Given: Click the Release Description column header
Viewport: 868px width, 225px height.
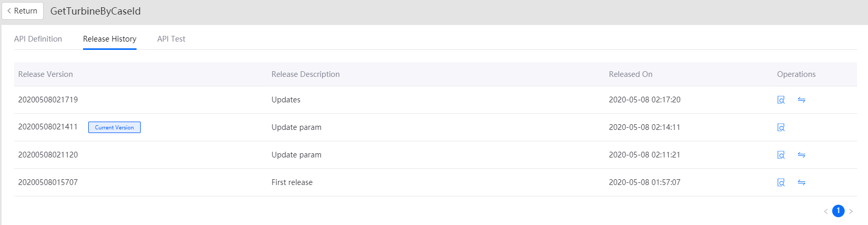Looking at the screenshot, I should click(x=305, y=74).
